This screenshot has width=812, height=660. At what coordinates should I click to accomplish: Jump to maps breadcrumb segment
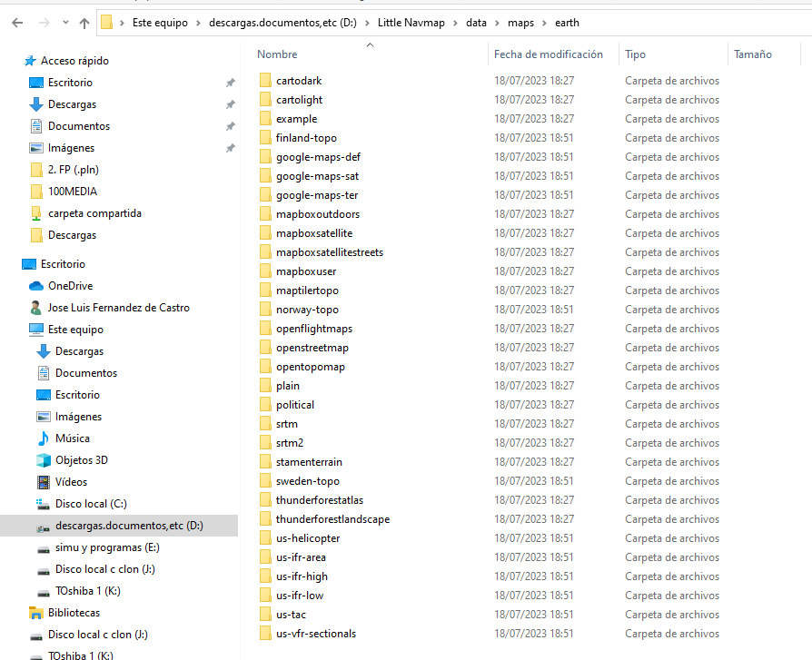(x=520, y=23)
